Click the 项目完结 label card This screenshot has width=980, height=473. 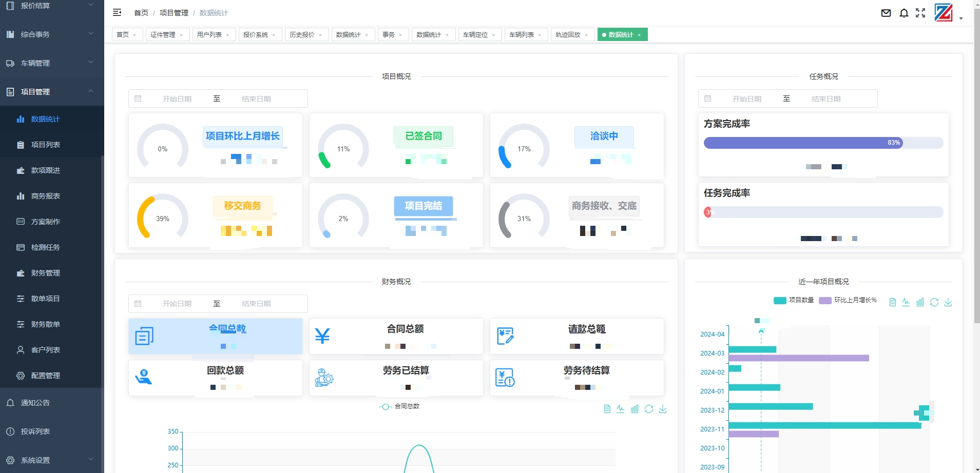click(424, 206)
